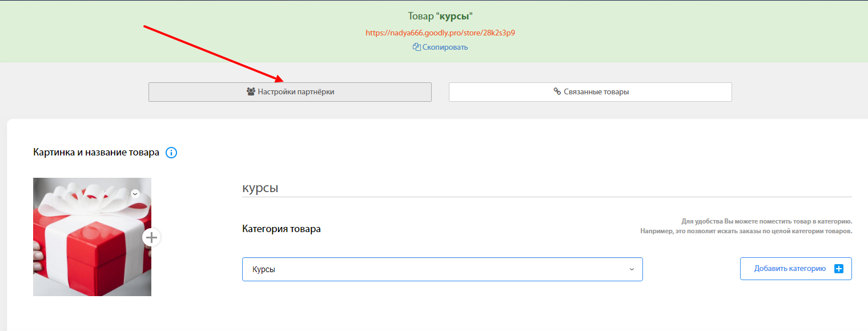Click the Добавить категорию button
The height and width of the screenshot is (331, 868).
coord(796,269)
